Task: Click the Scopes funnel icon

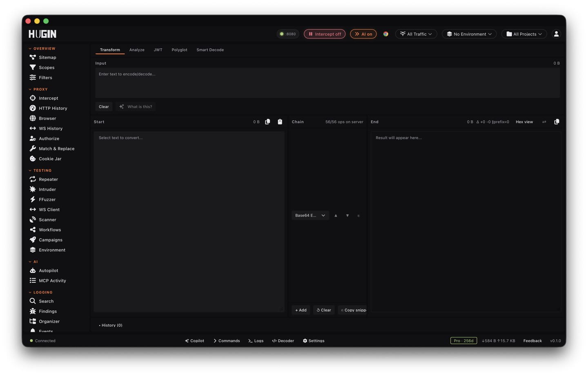Action: click(33, 67)
